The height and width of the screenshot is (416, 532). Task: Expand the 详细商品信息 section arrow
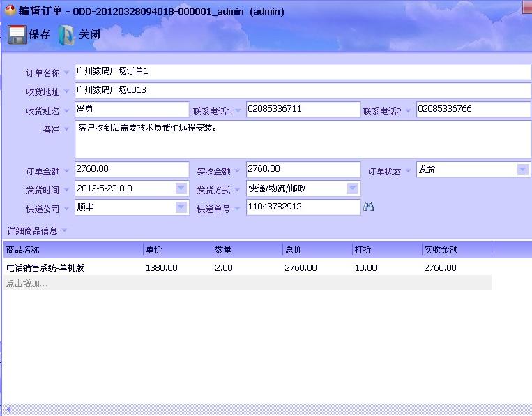point(64,230)
